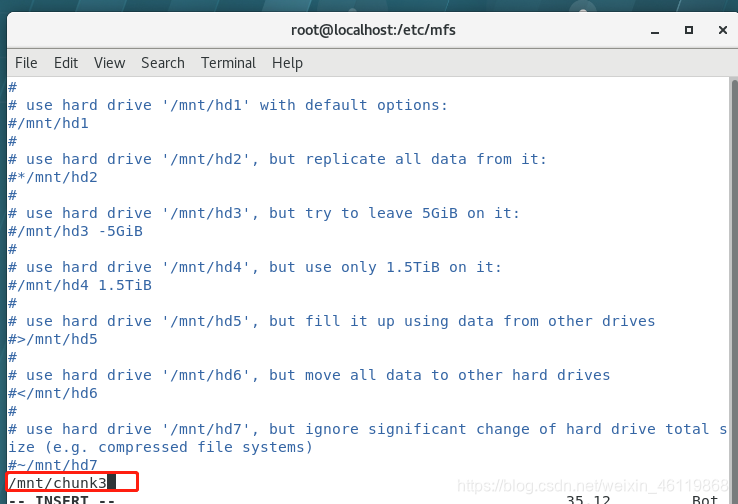Viewport: 738px width, 504px height.
Task: Click the 'Bot' position indicator
Action: pyautogui.click(x=705, y=499)
